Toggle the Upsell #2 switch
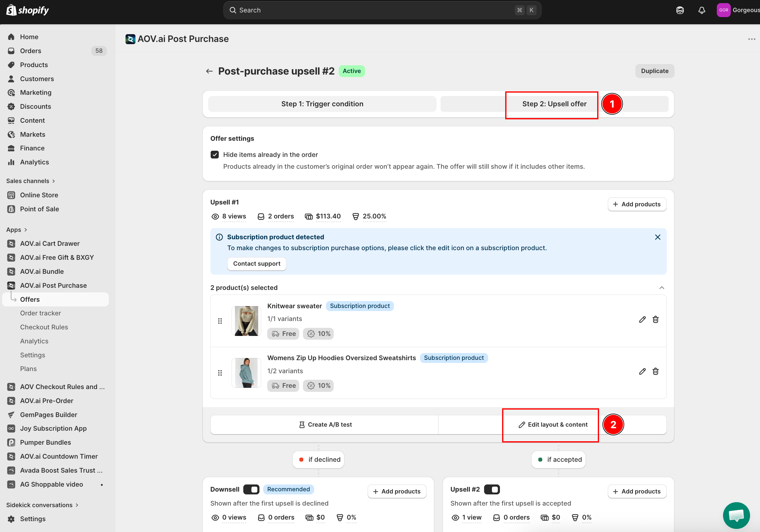Viewport: 760px width, 532px height. pos(492,489)
